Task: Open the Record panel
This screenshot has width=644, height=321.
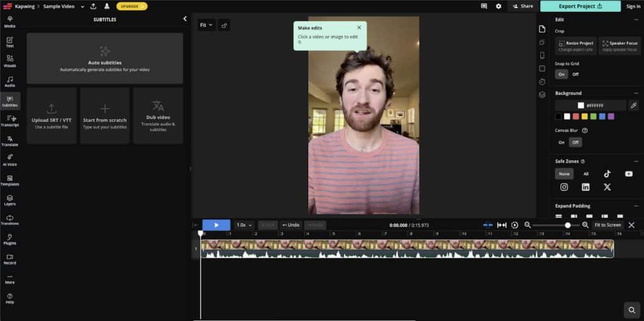Action: pyautogui.click(x=10, y=259)
